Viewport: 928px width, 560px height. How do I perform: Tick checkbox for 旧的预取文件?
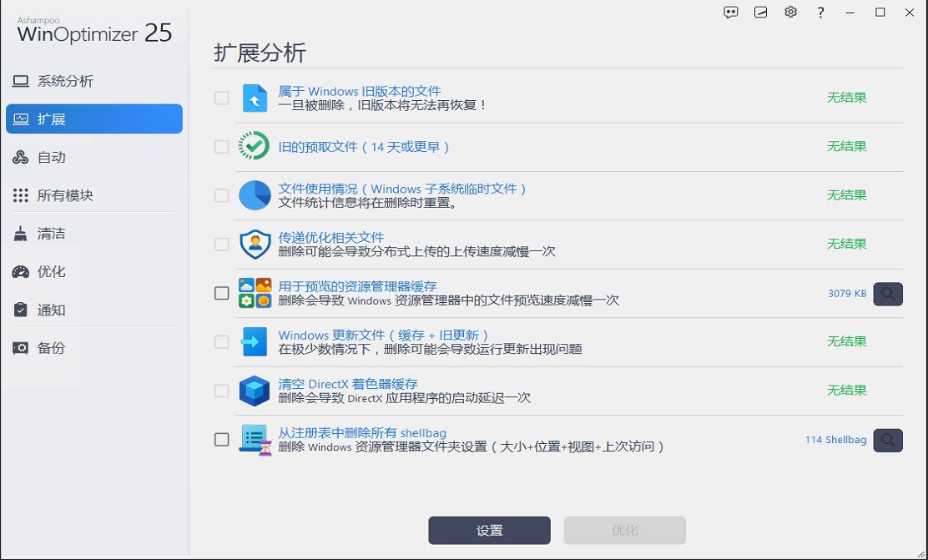[221, 146]
